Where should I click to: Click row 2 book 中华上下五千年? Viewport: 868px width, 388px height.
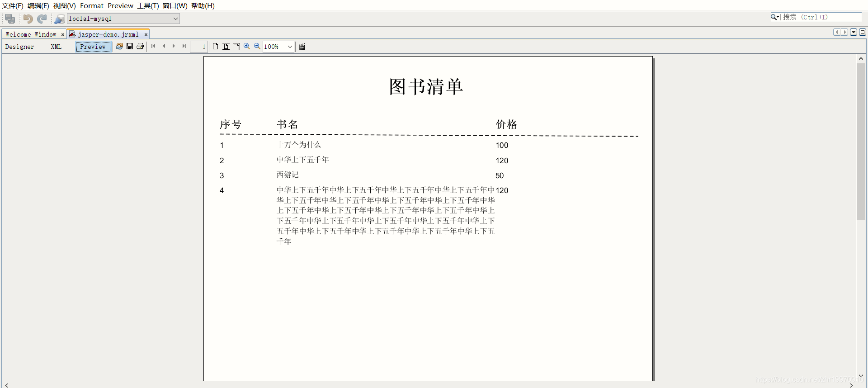[x=303, y=160]
